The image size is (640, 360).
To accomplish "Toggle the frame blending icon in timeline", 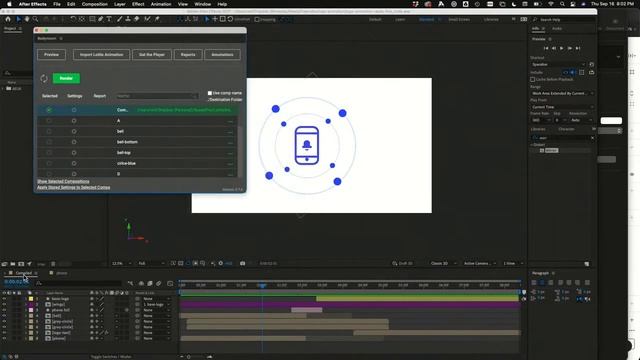I will [x=150, y=283].
